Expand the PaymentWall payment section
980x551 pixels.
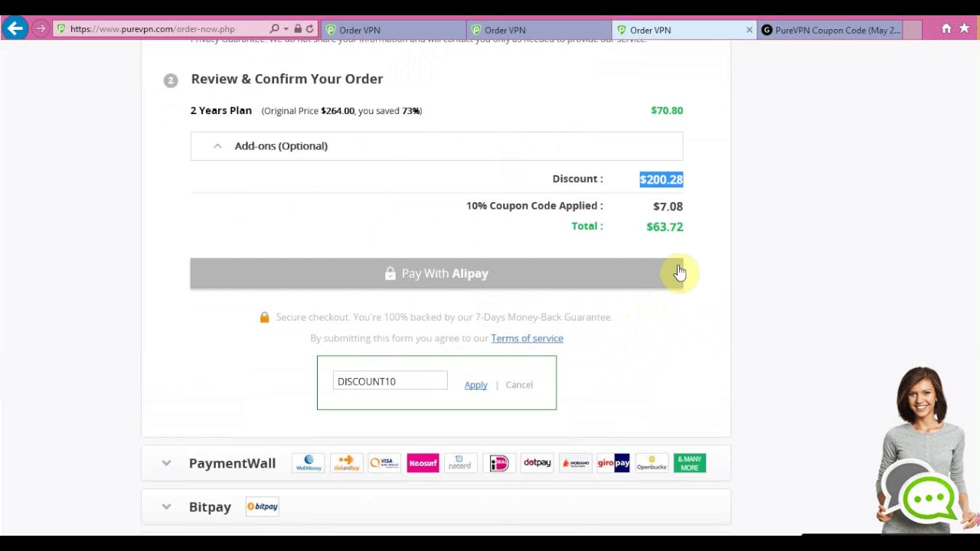click(x=166, y=463)
